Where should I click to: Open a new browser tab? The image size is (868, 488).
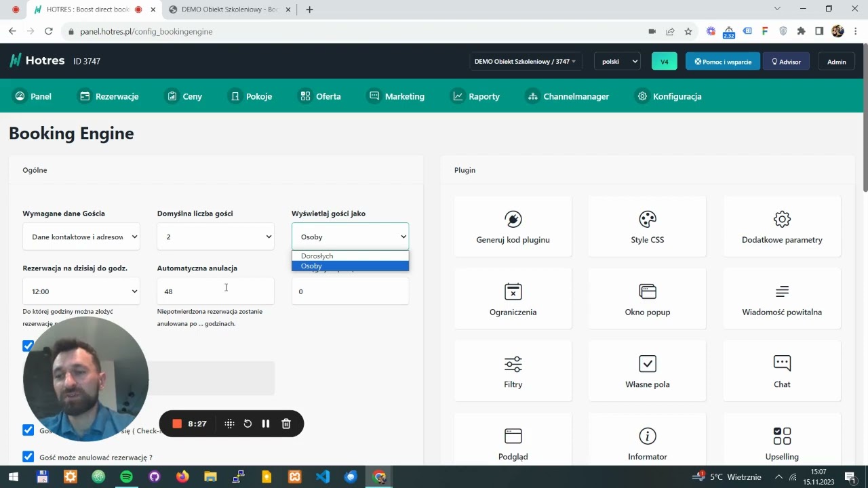click(310, 9)
